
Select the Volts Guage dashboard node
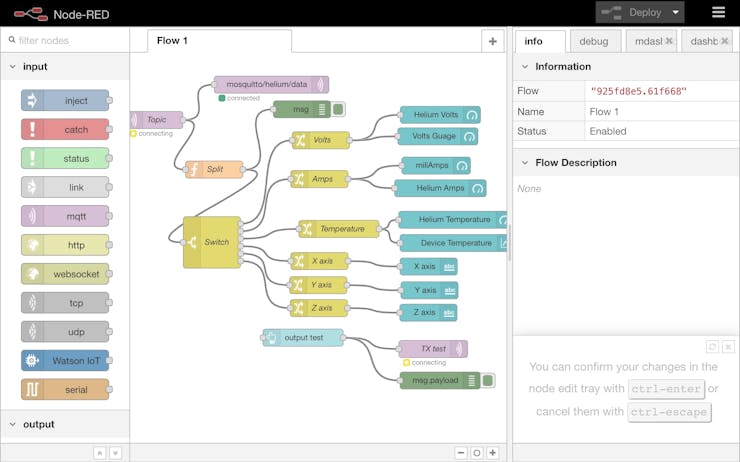437,136
